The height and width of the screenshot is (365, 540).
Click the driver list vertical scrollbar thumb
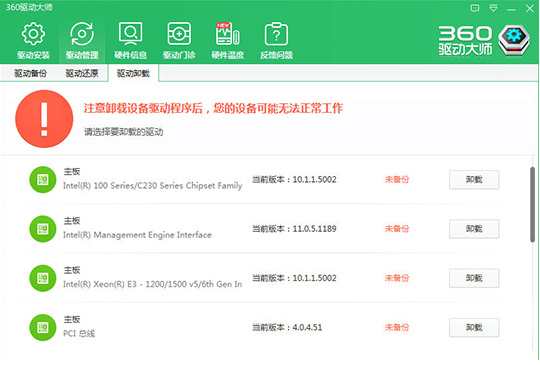tap(533, 205)
